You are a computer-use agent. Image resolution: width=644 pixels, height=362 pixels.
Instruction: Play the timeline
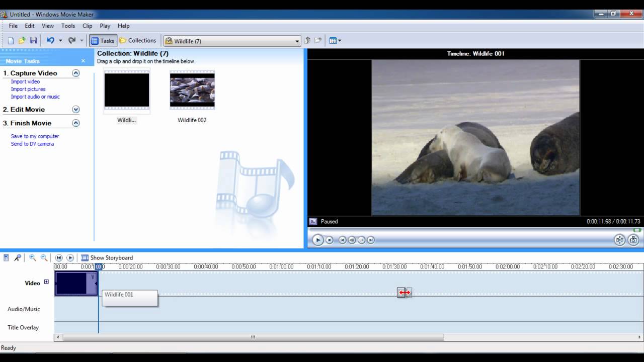[x=70, y=257]
